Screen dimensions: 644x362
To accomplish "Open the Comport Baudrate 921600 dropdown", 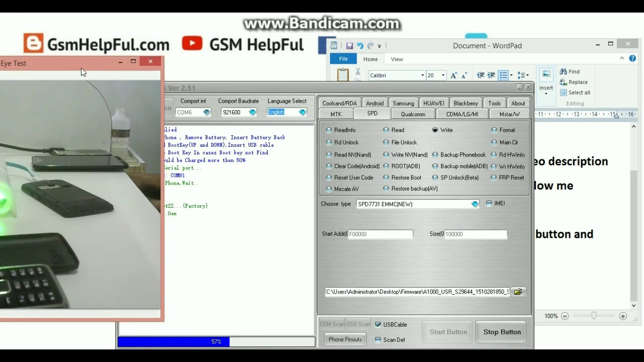I will click(x=253, y=113).
